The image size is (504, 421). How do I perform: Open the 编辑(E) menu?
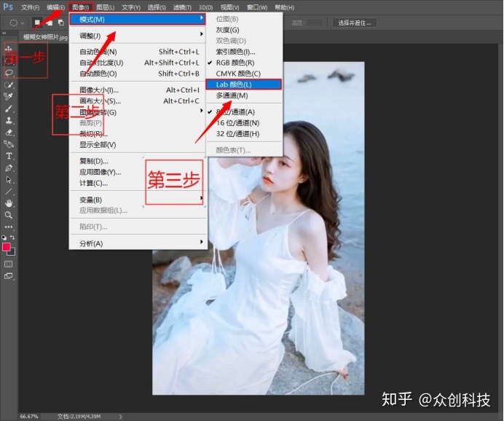click(x=55, y=7)
